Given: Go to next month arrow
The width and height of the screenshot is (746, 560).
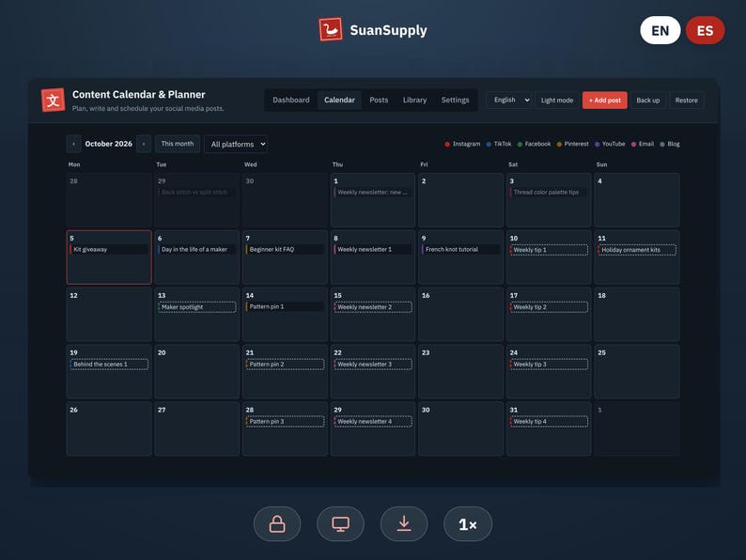Looking at the screenshot, I should [x=144, y=144].
